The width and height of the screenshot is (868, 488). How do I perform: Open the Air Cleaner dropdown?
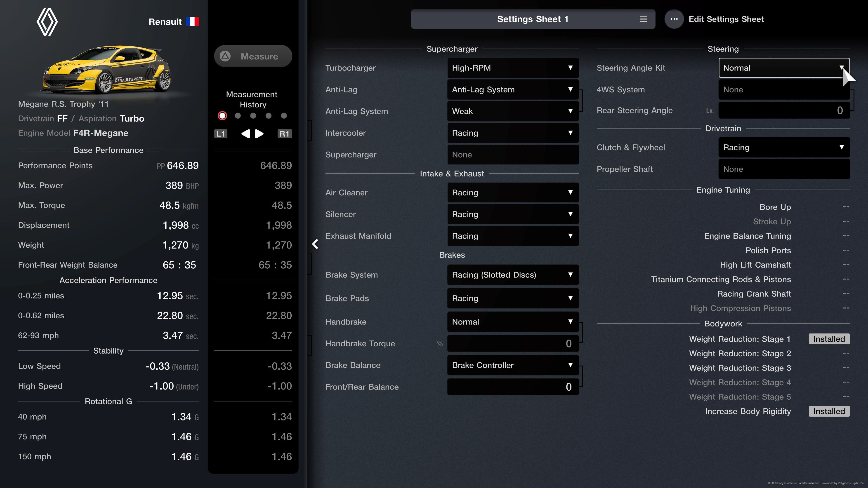coord(513,193)
